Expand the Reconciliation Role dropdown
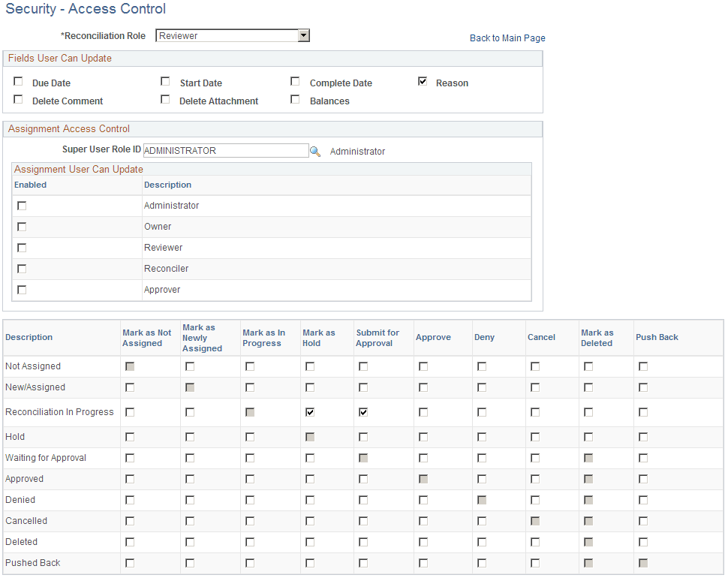Screen dimensions: 728x578 tap(302, 35)
